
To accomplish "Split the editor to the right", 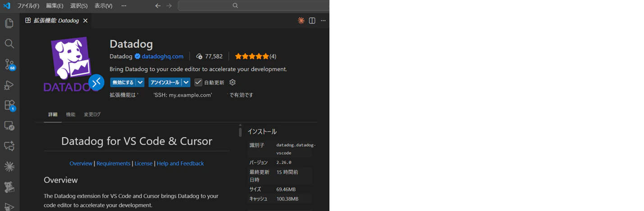I will pyautogui.click(x=312, y=21).
